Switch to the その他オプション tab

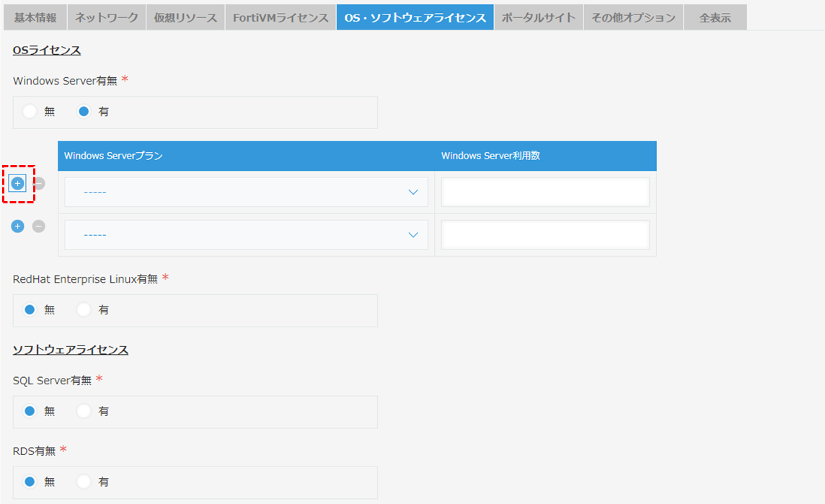633,17
